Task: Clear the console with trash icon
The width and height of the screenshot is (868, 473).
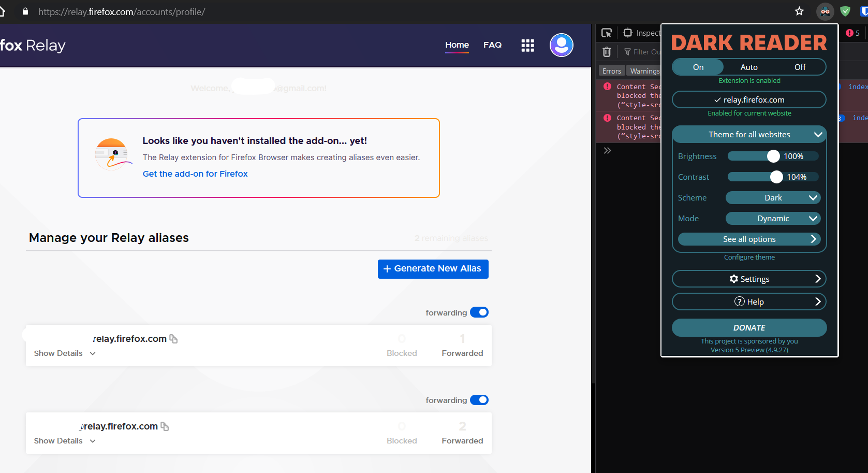Action: [607, 52]
